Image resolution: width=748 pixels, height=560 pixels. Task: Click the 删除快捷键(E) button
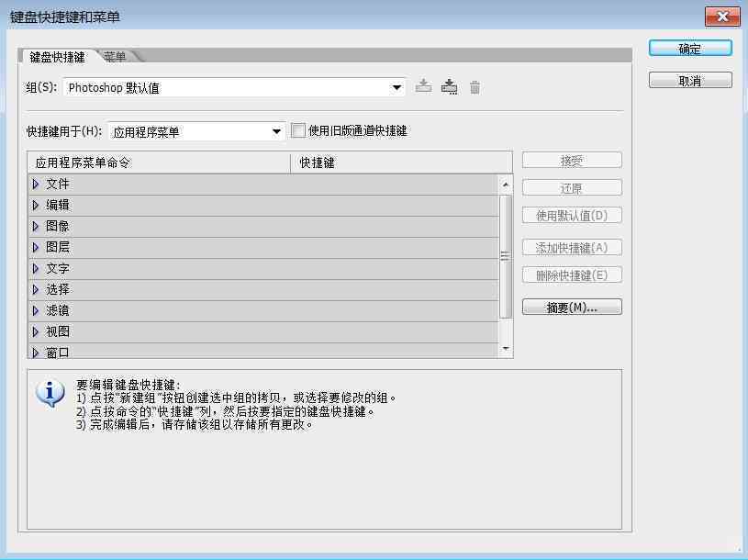[x=572, y=275]
